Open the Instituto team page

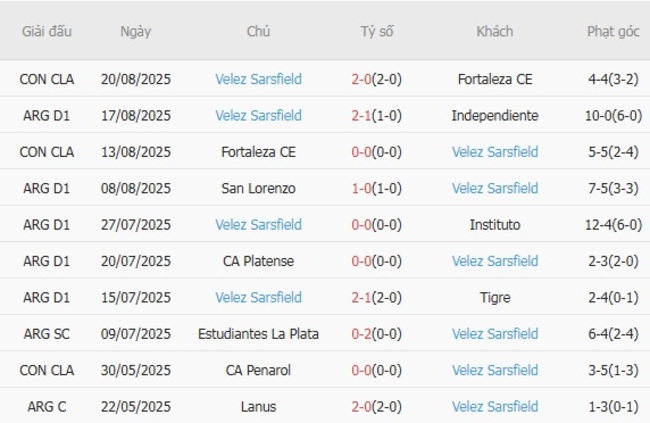(x=495, y=225)
